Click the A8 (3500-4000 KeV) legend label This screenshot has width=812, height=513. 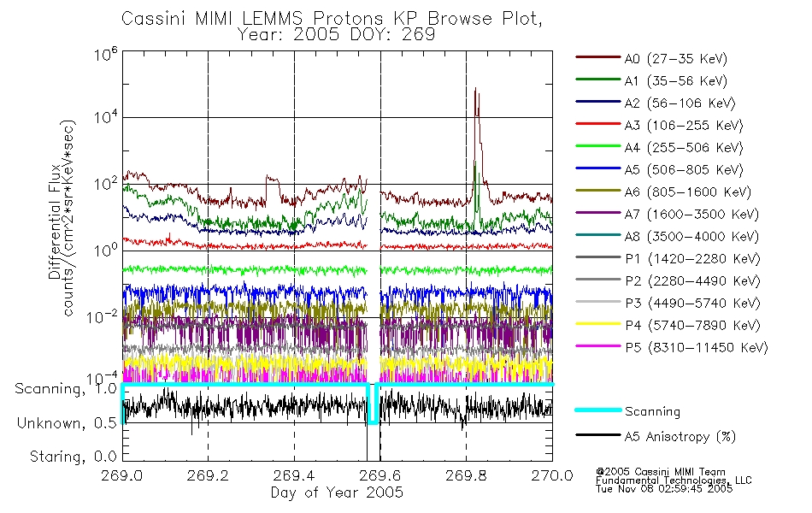691,237
